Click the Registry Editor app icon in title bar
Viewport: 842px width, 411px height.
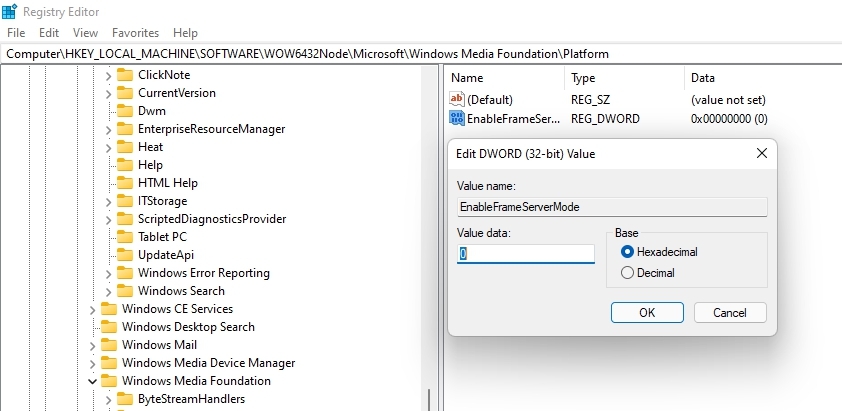click(9, 11)
